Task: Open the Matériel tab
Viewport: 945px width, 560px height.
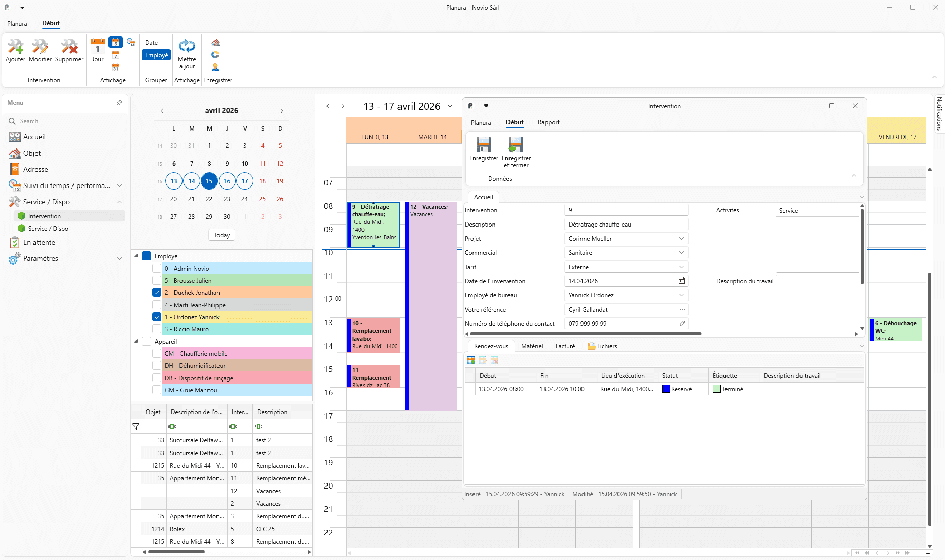Action: (x=532, y=346)
